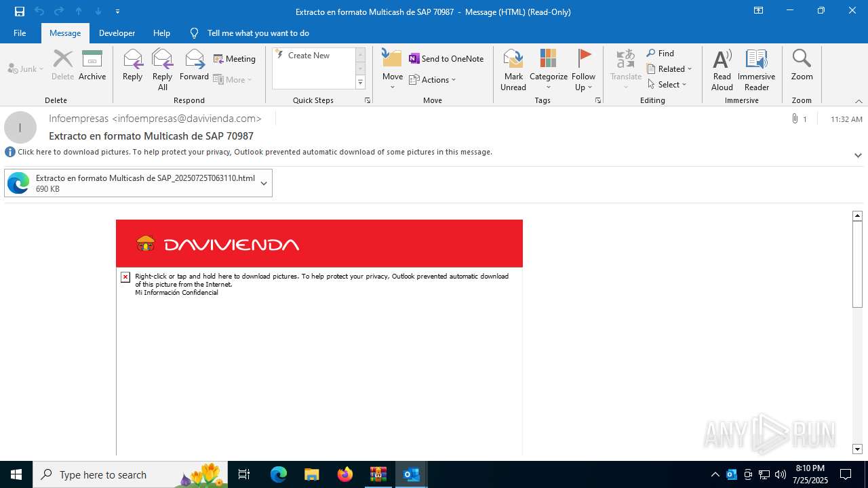This screenshot has height=488, width=868.
Task: Open the Move folder dropdown
Action: pos(392,69)
